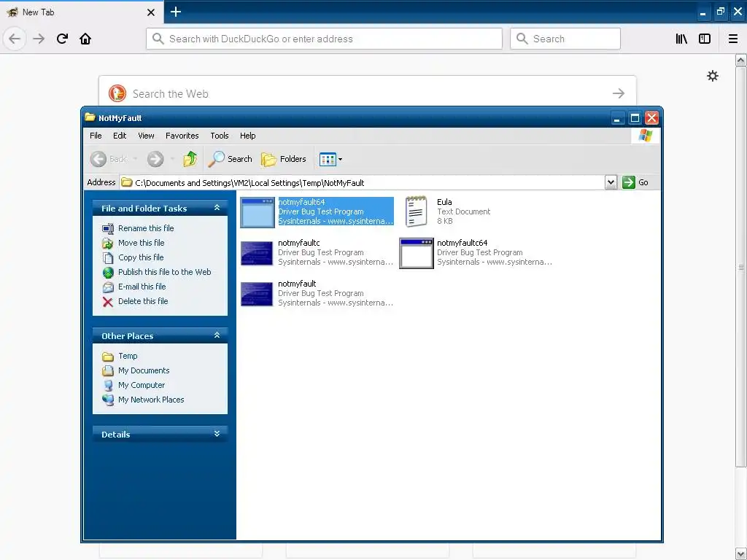Click the browser address bar

click(324, 39)
